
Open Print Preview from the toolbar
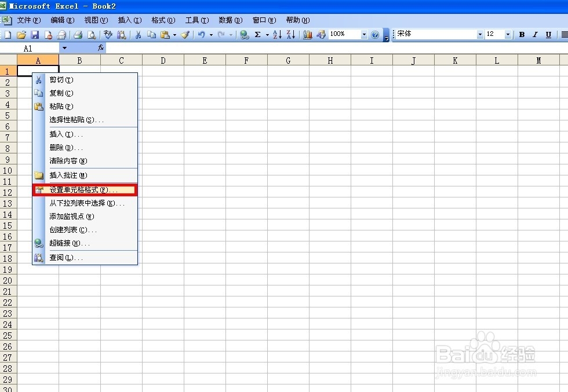pyautogui.click(x=92, y=35)
